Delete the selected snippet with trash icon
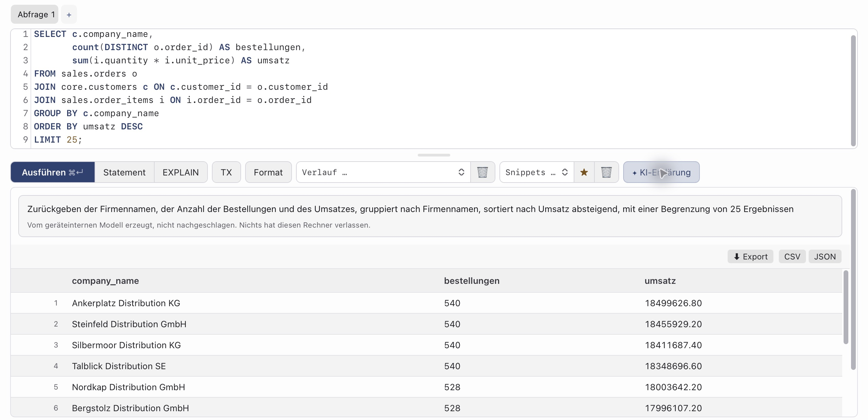 606,172
